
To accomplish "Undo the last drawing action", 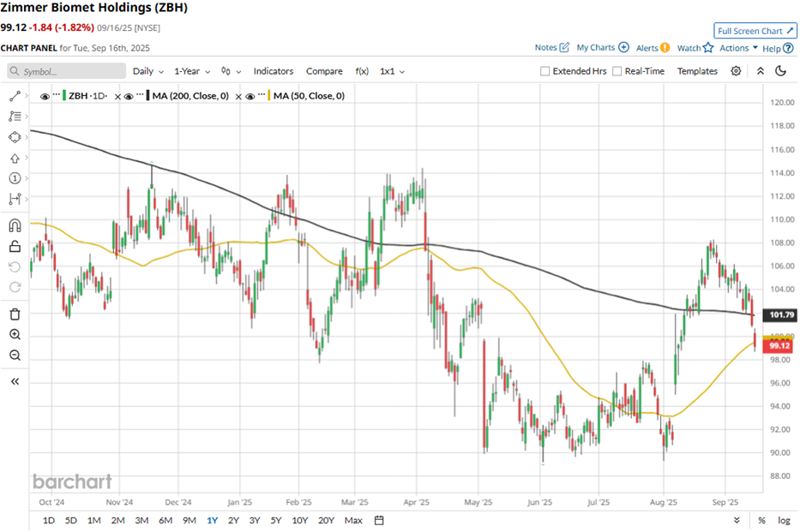I will 15,266.
